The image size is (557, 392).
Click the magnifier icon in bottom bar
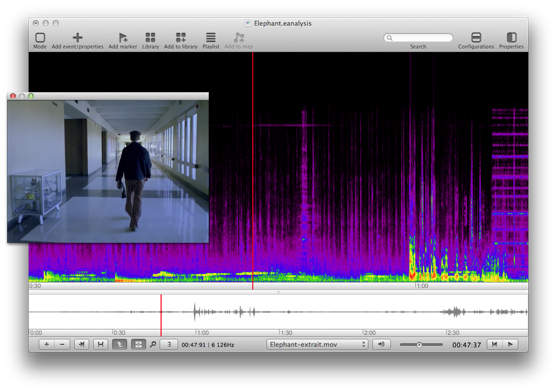coord(153,344)
